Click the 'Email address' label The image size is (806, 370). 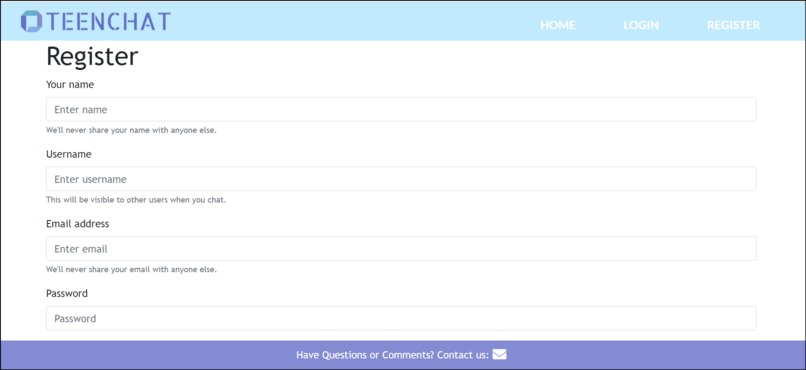coord(78,224)
